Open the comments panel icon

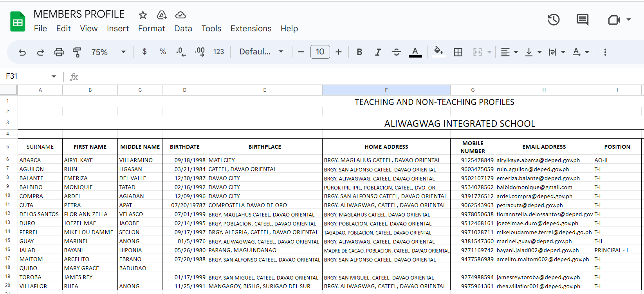click(583, 20)
